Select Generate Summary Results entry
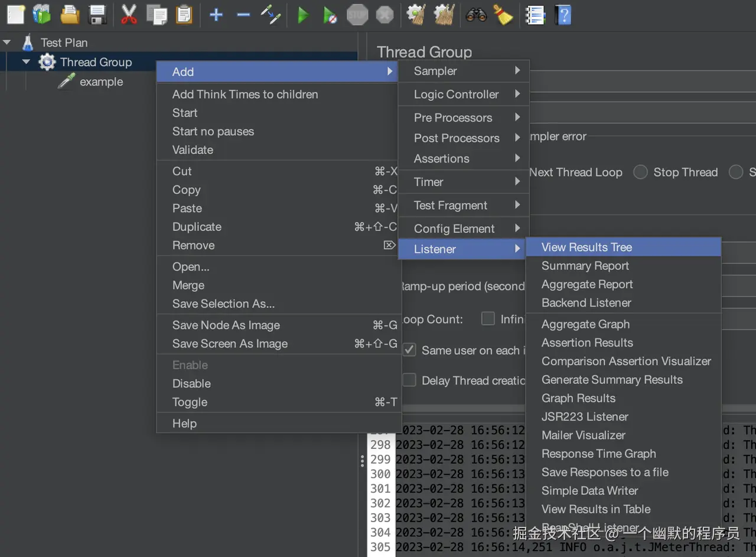Image resolution: width=756 pixels, height=557 pixels. [623, 380]
